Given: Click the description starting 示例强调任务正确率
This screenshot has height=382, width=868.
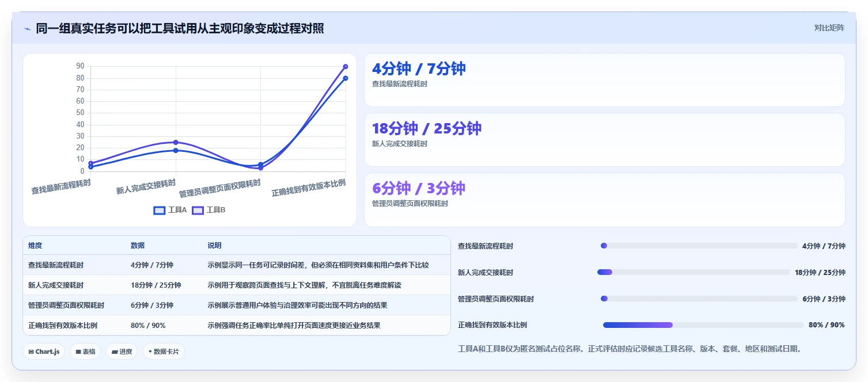Looking at the screenshot, I should 294,325.
